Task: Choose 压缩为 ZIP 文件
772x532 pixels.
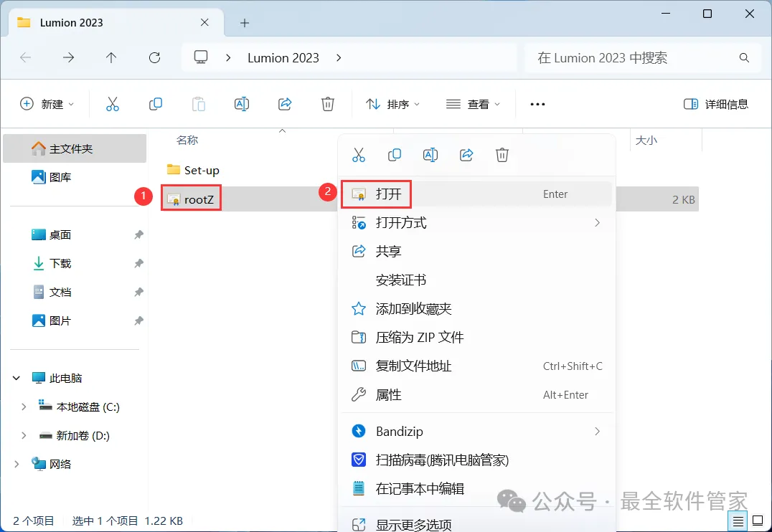Action: click(476, 337)
